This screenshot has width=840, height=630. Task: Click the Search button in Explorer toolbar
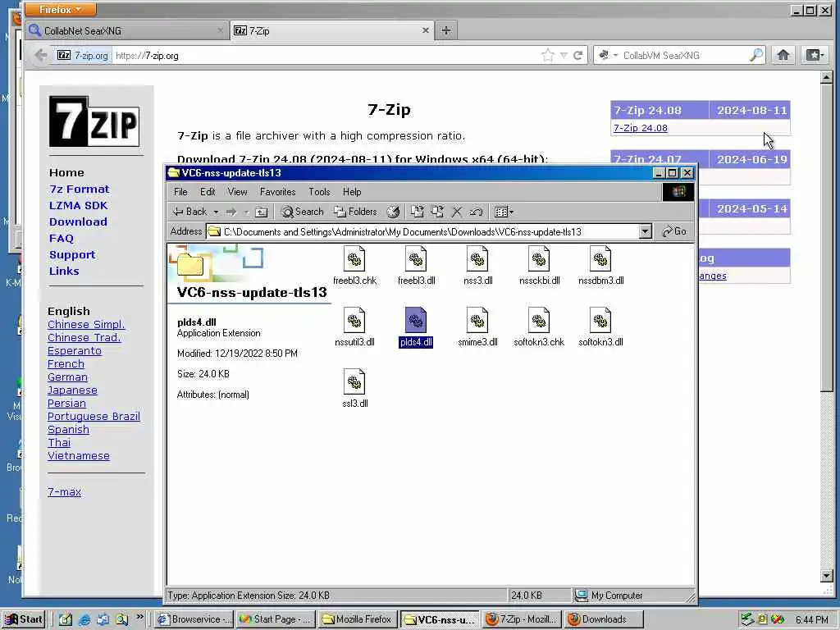pyautogui.click(x=303, y=212)
